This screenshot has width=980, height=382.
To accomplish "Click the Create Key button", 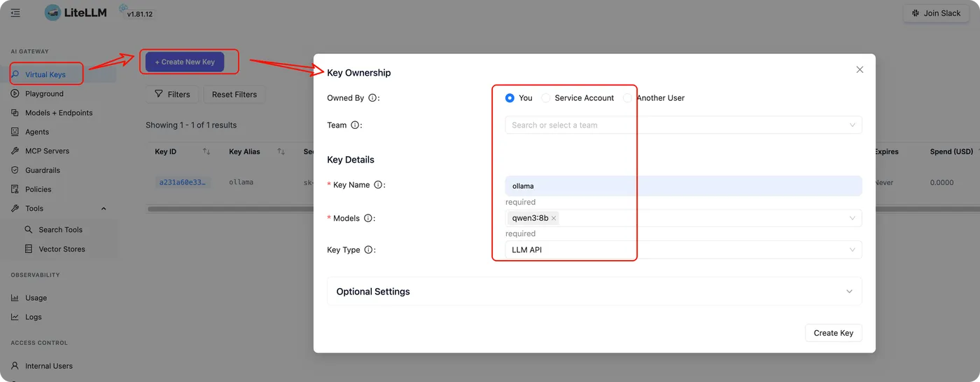I will coord(833,333).
